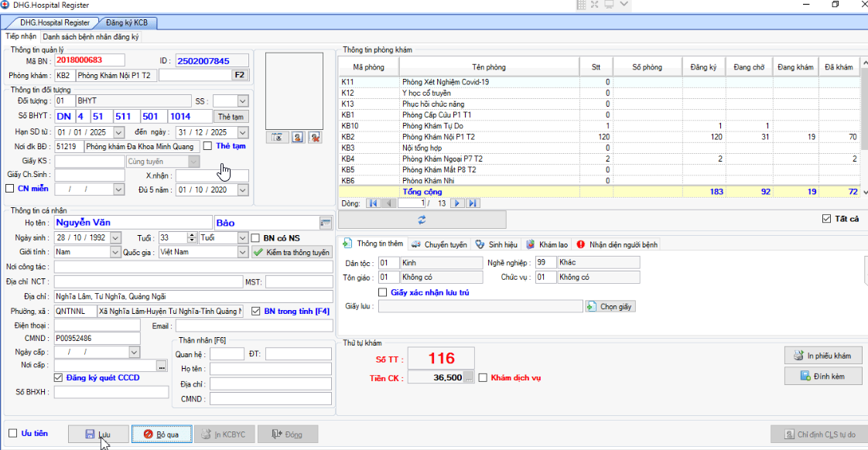The height and width of the screenshot is (450, 868).
Task: Open the title bar chevron dropdown
Action: click(x=624, y=4)
